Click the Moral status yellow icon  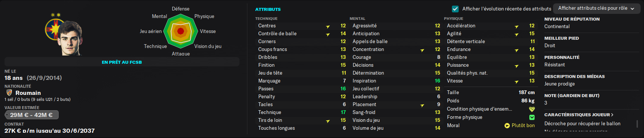tap(507, 126)
